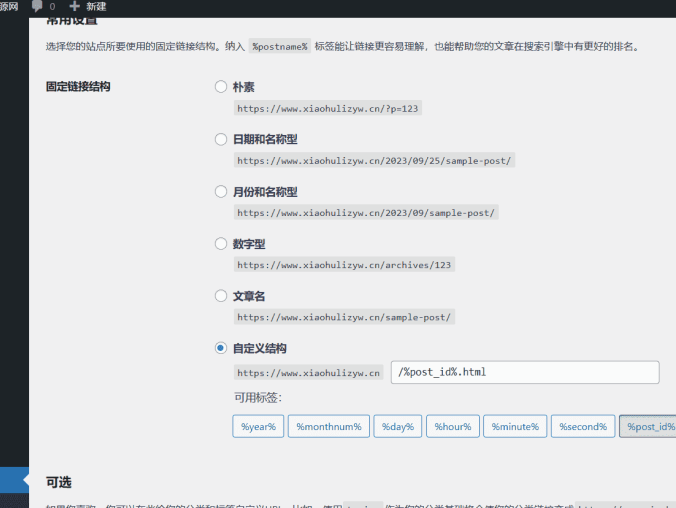Click the comment count 0 in admin bar
676x508 pixels.
(x=52, y=6)
